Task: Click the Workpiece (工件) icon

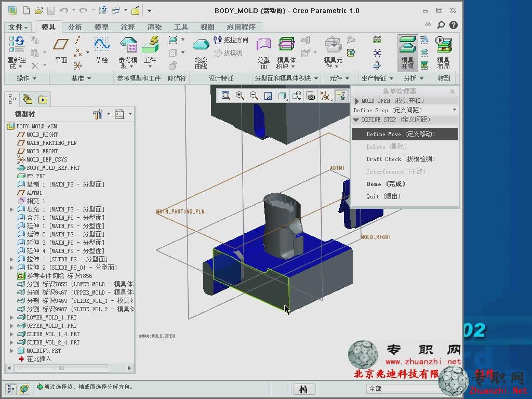Action: pos(150,45)
